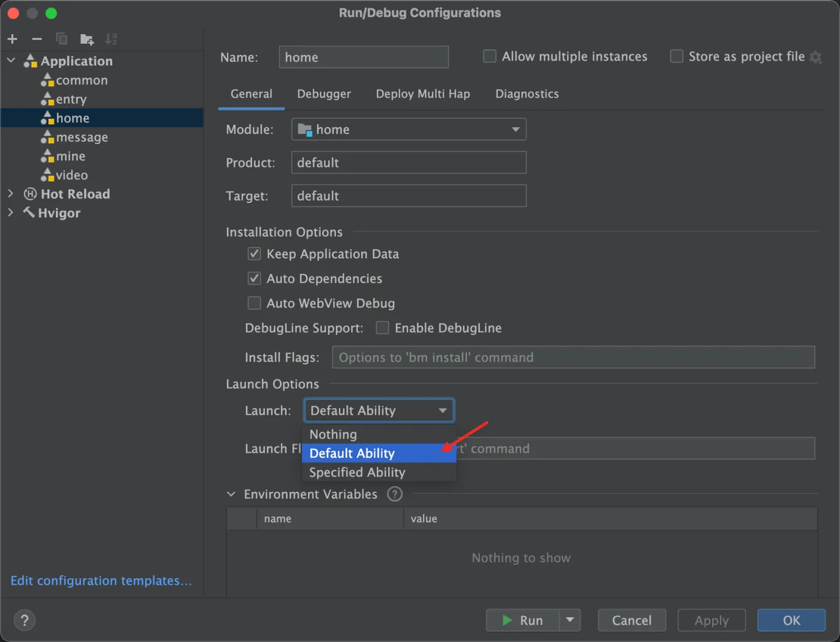The width and height of the screenshot is (840, 642).
Task: Click the Install Flags input field
Action: (x=573, y=358)
